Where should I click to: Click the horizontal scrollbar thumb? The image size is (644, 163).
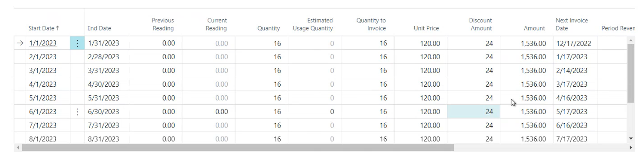click(x=237, y=147)
